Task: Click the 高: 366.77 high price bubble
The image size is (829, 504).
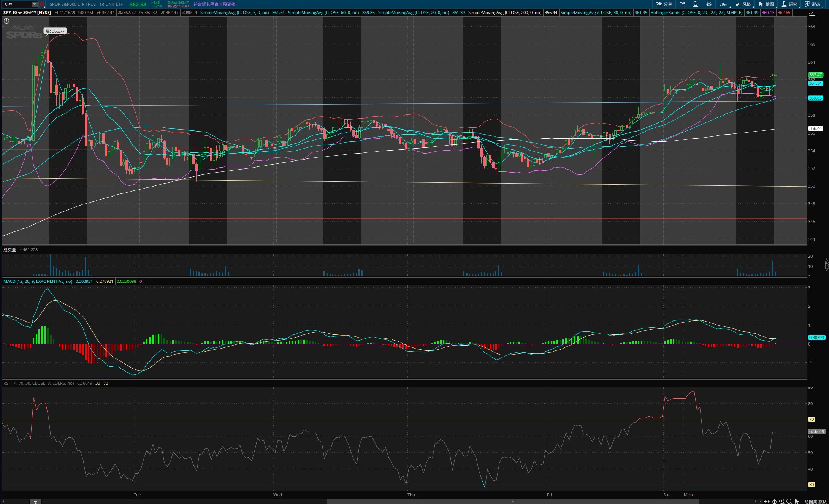Action: [55, 31]
